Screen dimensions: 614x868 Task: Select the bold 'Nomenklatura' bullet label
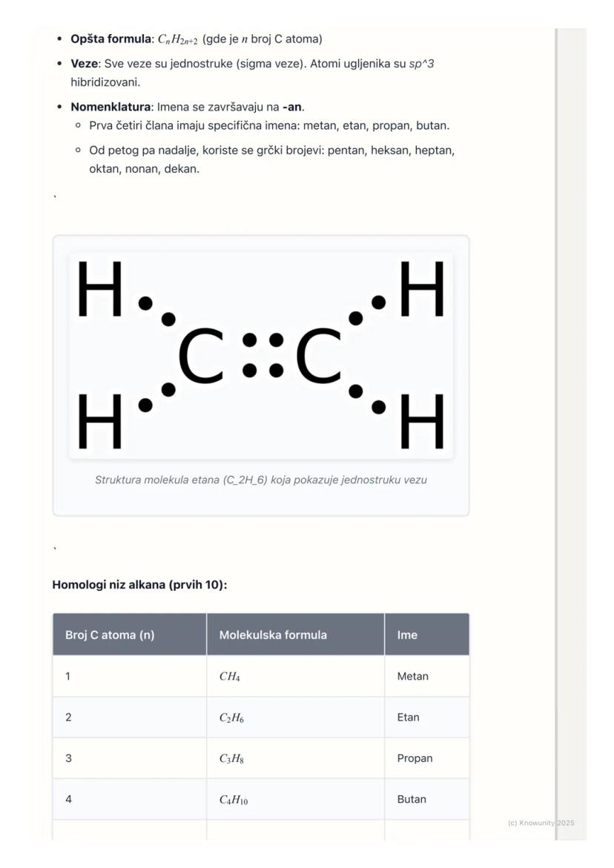point(110,107)
